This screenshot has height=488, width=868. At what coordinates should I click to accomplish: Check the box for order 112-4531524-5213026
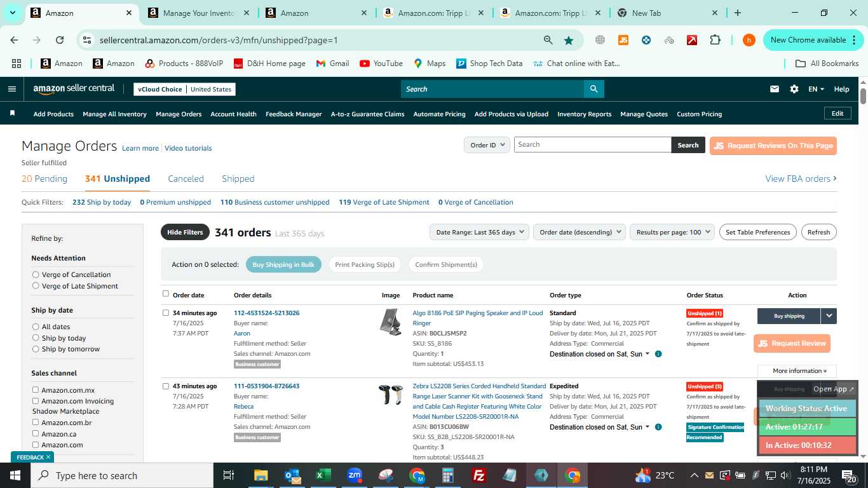point(166,313)
